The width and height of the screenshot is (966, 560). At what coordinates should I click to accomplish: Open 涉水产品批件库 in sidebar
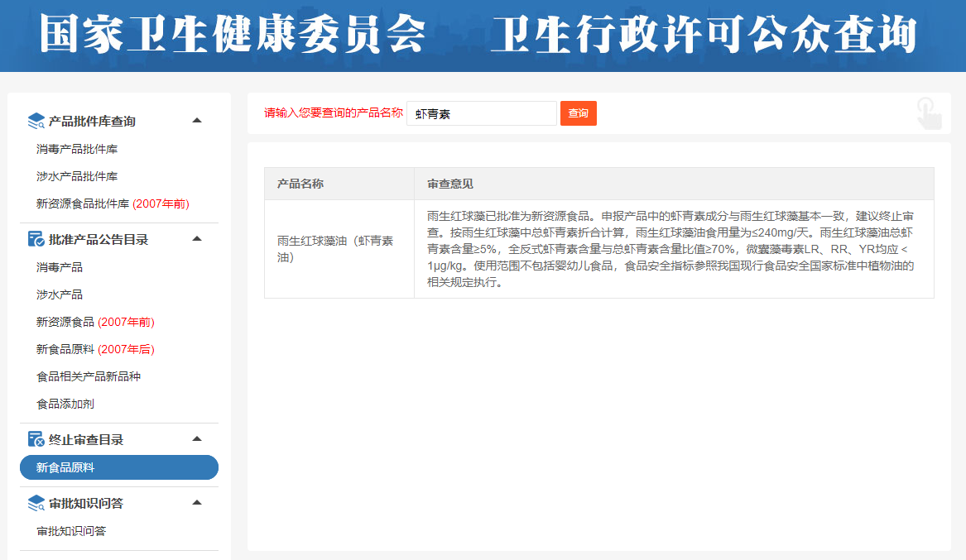77,177
